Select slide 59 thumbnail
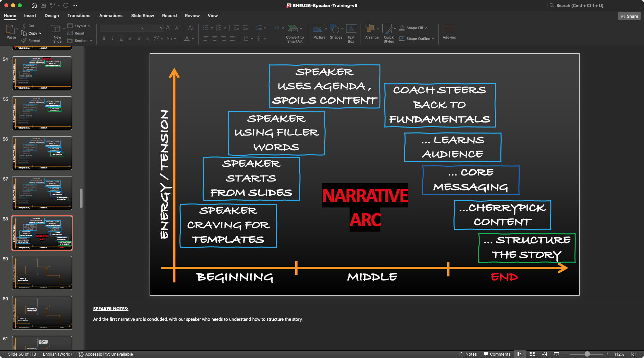 coord(42,273)
